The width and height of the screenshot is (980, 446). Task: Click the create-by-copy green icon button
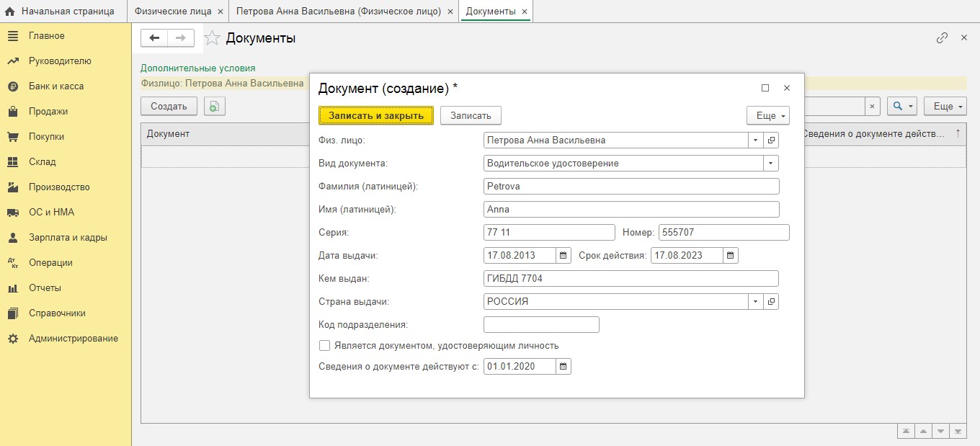click(215, 106)
